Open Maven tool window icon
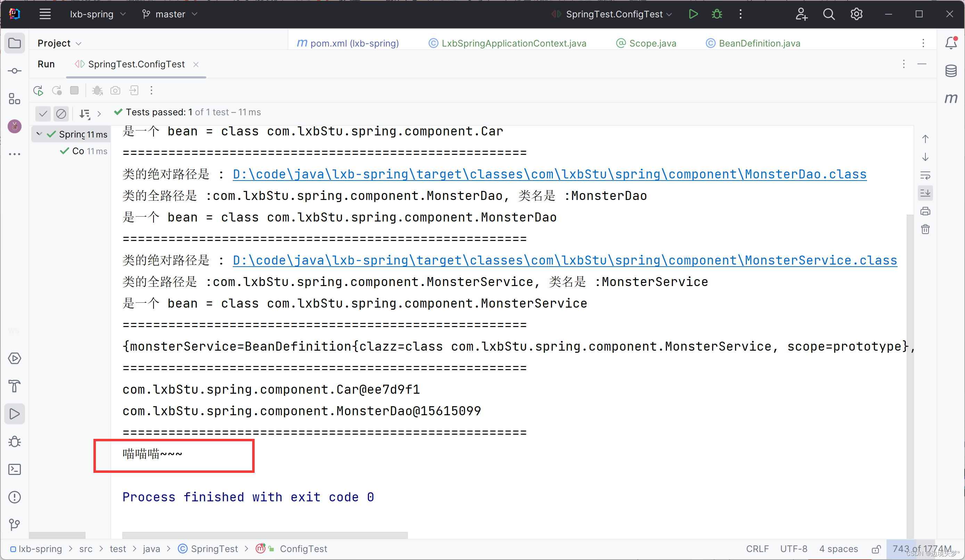The width and height of the screenshot is (965, 560). pyautogui.click(x=951, y=98)
